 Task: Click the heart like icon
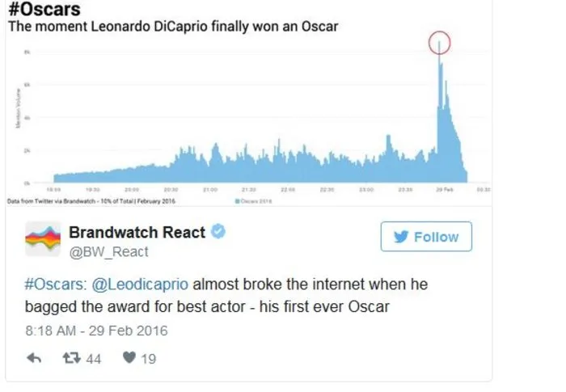point(129,357)
